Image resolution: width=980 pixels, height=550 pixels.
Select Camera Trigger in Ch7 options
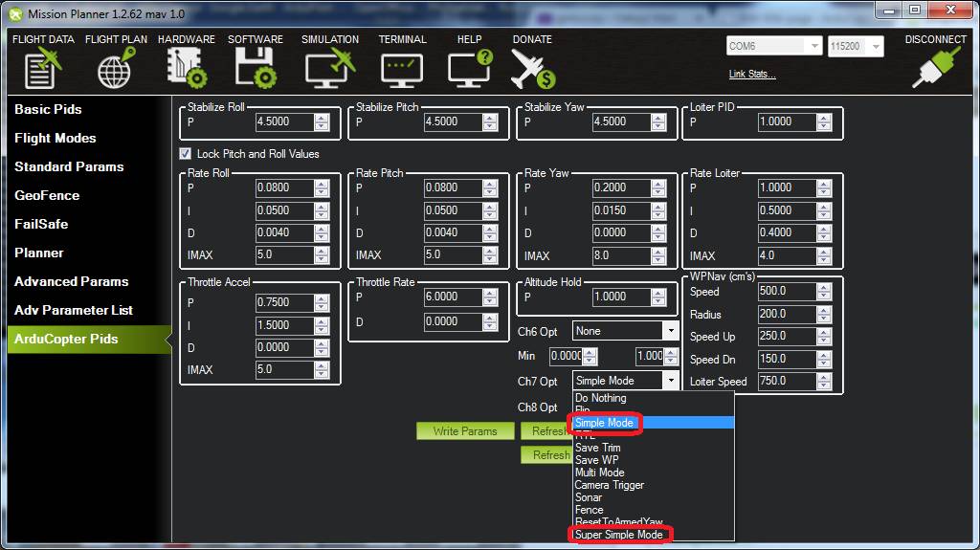point(609,485)
